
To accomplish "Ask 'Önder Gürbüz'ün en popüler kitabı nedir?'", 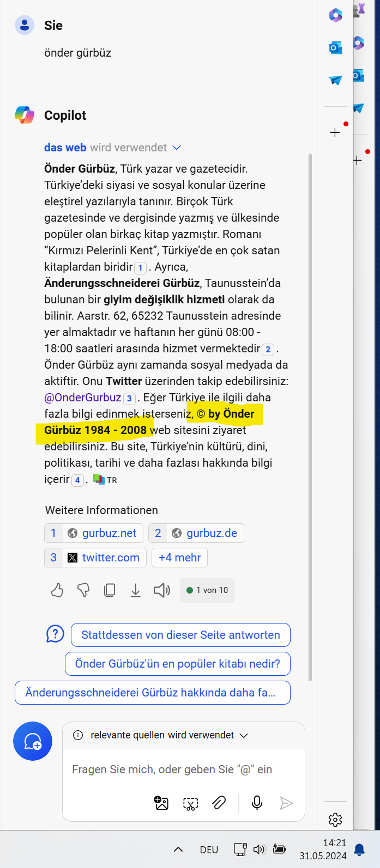I will point(177,664).
